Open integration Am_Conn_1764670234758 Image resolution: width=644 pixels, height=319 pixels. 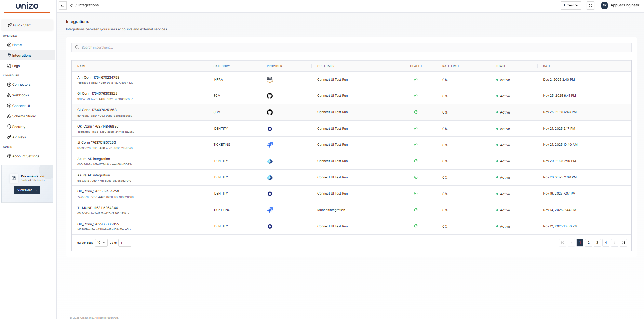click(x=98, y=78)
